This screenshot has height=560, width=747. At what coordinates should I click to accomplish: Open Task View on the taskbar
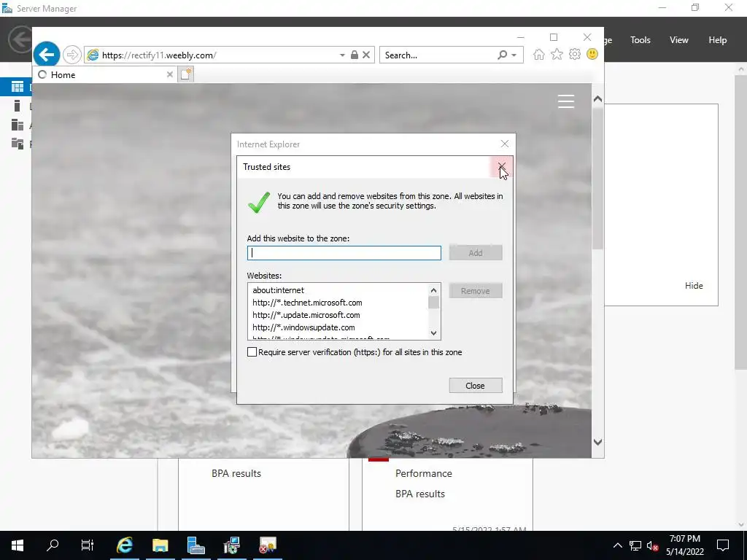(88, 545)
